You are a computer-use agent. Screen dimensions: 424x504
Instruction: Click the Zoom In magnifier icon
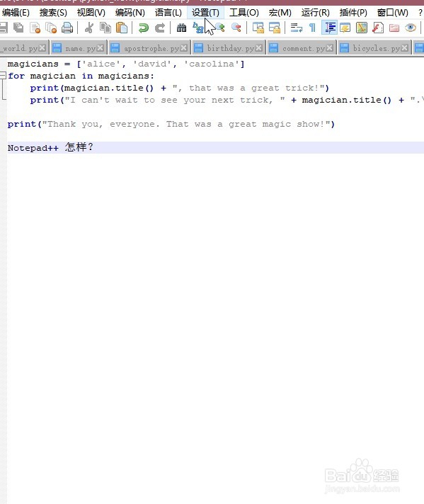(x=220, y=28)
